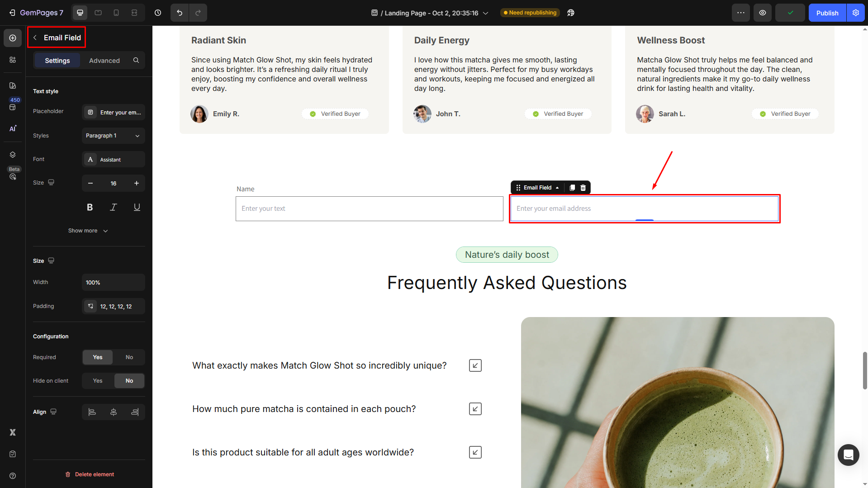868x488 pixels.
Task: Open the layers panel in sidebar
Action: coord(13,155)
